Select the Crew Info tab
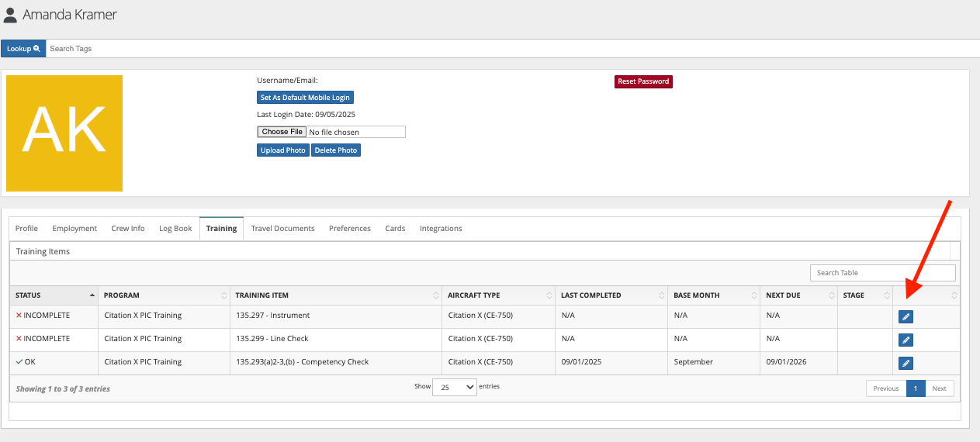Image resolution: width=980 pixels, height=442 pixels. click(x=128, y=229)
